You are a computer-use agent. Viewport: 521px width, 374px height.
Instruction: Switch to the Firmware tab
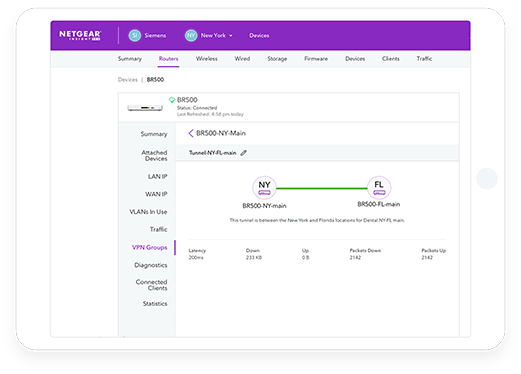coord(316,59)
